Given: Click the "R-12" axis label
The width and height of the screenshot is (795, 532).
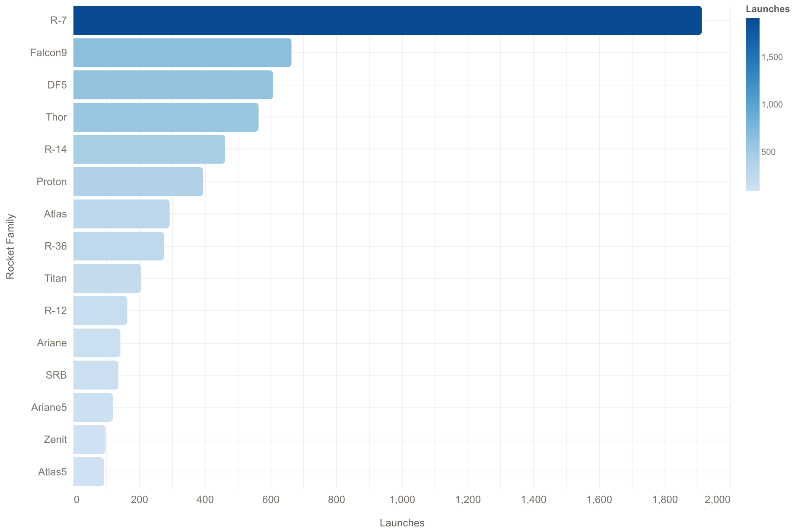Looking at the screenshot, I should (x=56, y=310).
